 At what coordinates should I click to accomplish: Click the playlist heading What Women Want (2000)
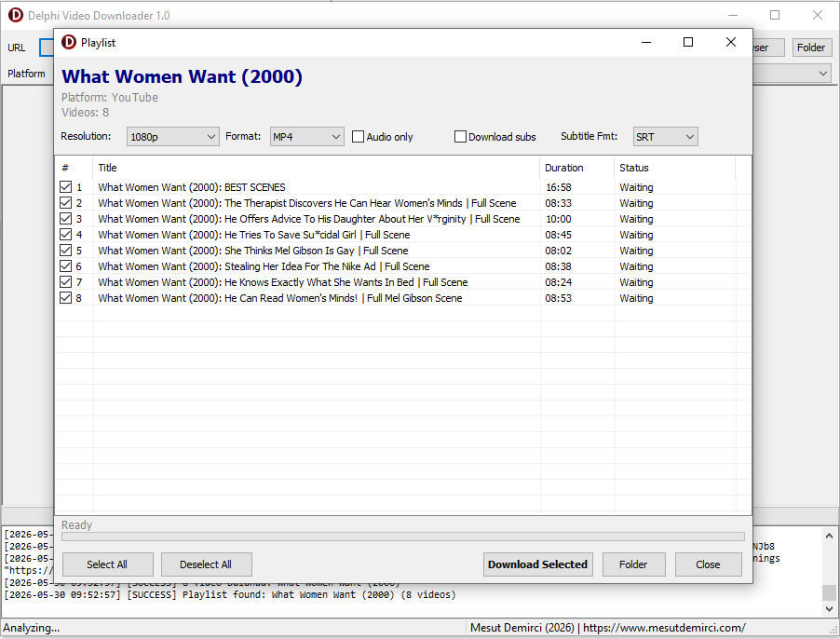click(x=183, y=76)
